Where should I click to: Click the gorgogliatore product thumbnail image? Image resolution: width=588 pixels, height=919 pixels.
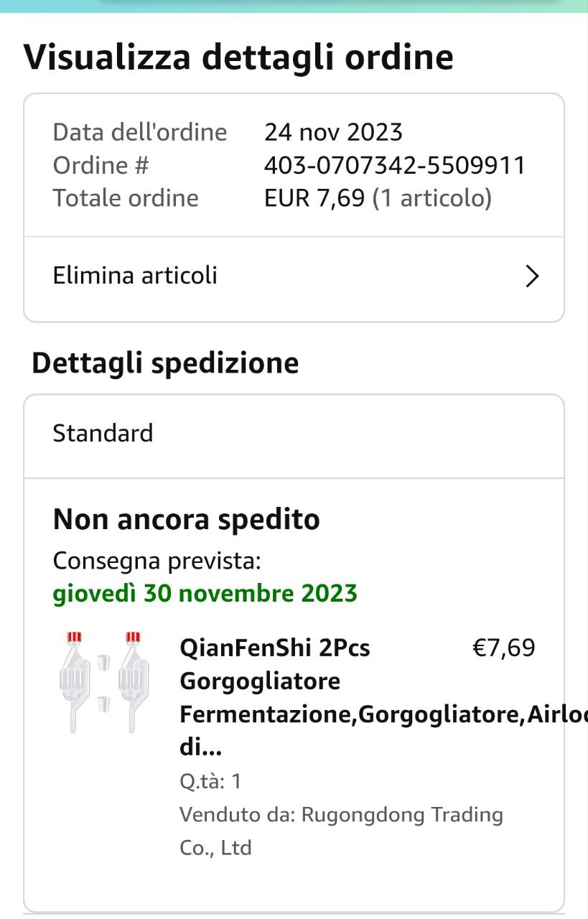pyautogui.click(x=101, y=681)
